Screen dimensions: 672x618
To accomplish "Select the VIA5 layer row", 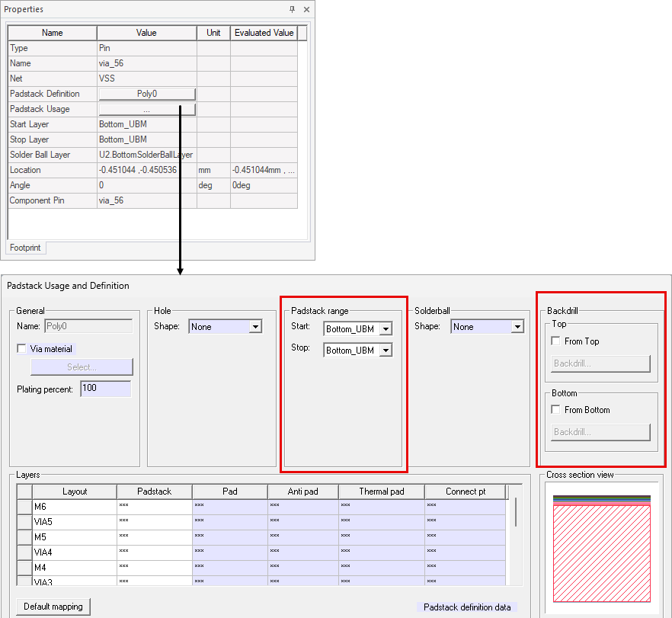I will [261, 522].
